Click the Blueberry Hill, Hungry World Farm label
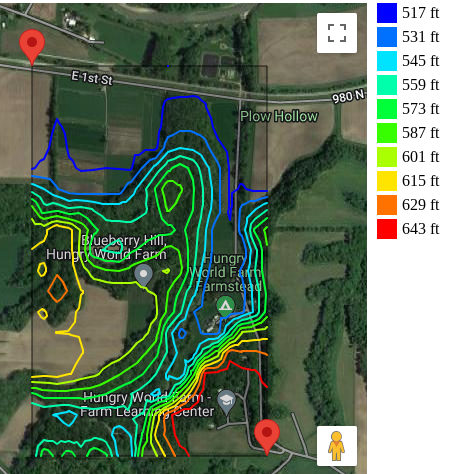The image size is (451, 474). point(107,247)
